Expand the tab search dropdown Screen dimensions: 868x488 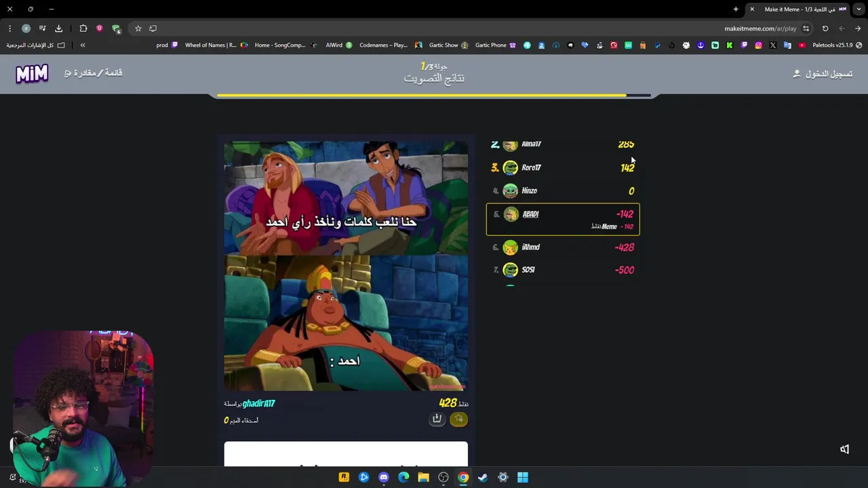859,9
